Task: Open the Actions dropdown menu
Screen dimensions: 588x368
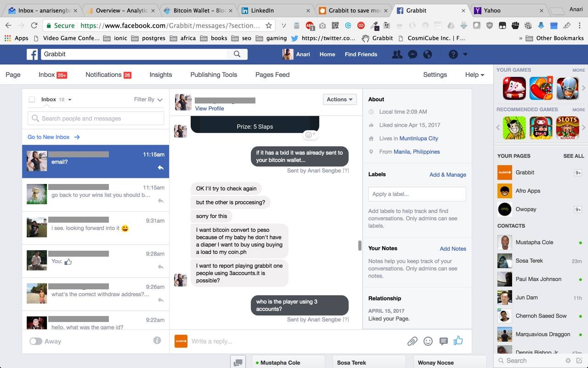Action: (x=339, y=99)
